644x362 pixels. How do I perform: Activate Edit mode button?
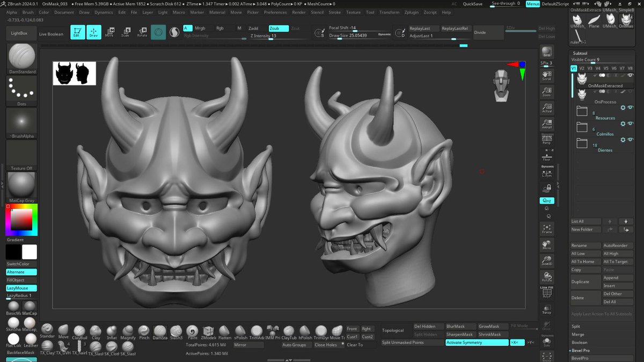pyautogui.click(x=78, y=32)
